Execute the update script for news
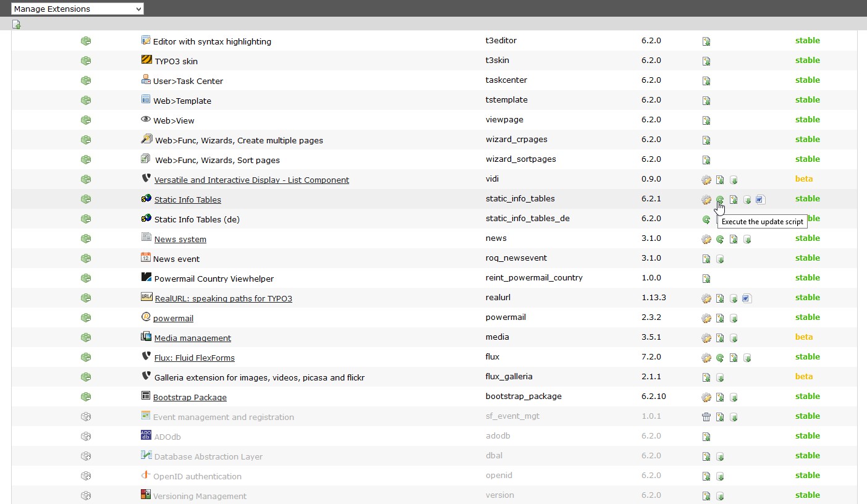 [x=720, y=240]
